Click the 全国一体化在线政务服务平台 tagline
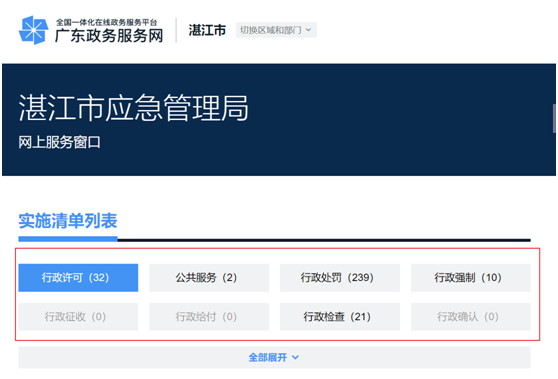This screenshot has height=379, width=558. (x=106, y=22)
